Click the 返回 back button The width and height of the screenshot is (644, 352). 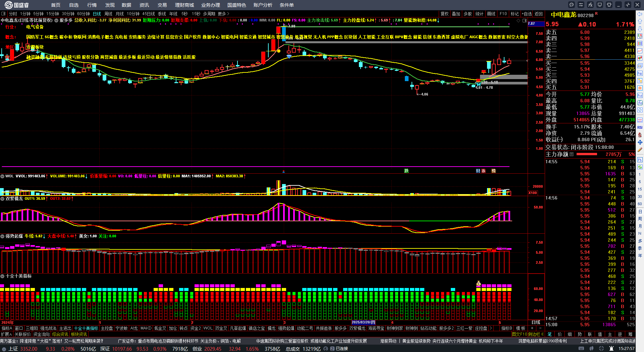[539, 14]
